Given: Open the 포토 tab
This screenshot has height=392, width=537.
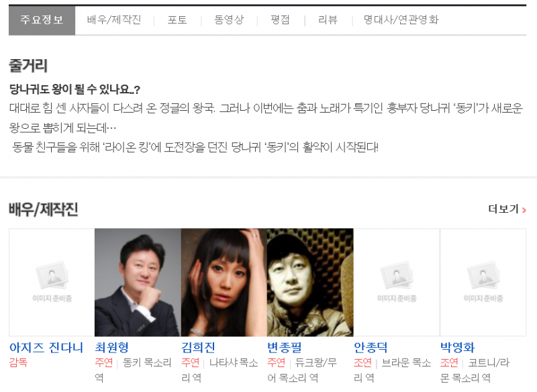Looking at the screenshot, I should pyautogui.click(x=177, y=20).
